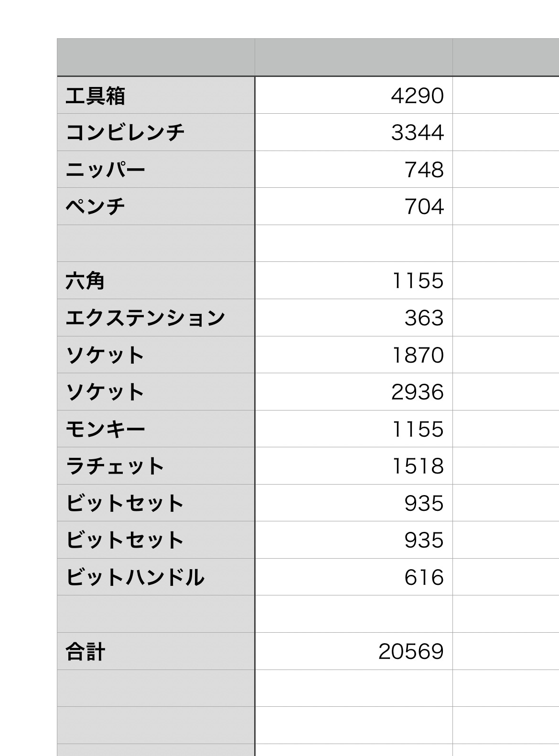Viewport: 559px width, 756px height.
Task: Click the value 3344 cell
Action: (354, 132)
